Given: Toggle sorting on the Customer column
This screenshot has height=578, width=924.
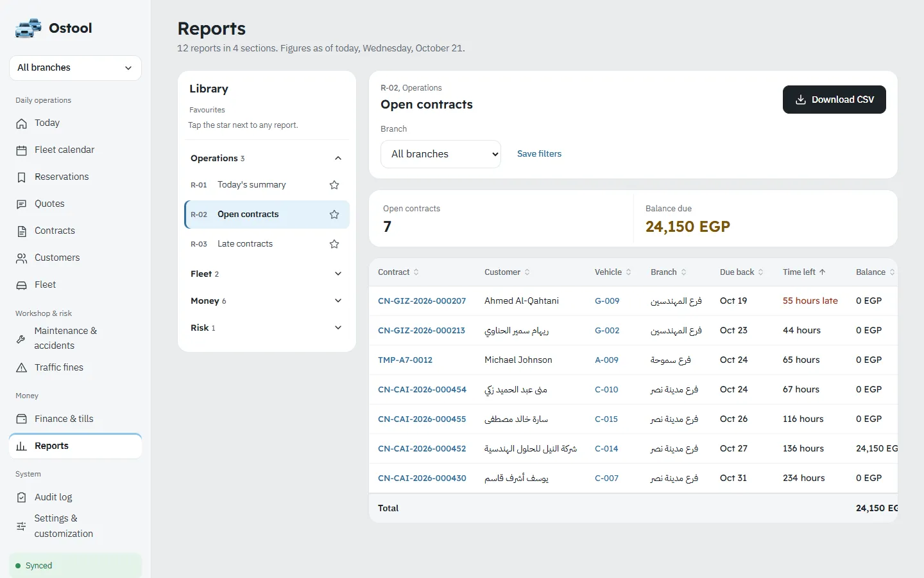Looking at the screenshot, I should [507, 272].
